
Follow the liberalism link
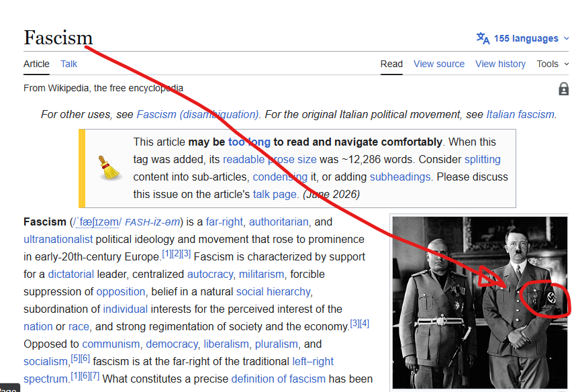226,344
